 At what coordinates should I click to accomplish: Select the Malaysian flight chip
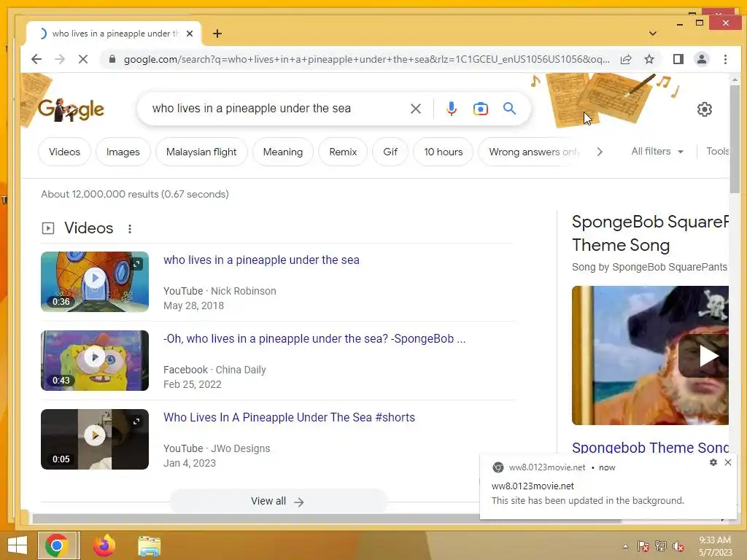coord(201,152)
